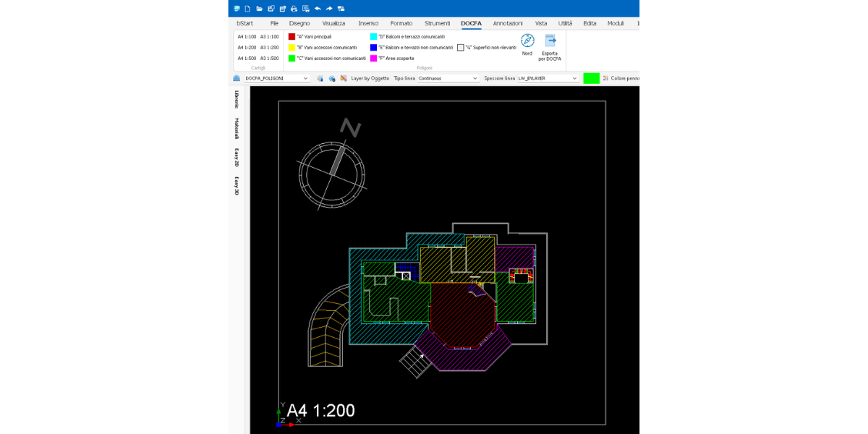Click the Colore penna palette icon
Viewport: 868px width, 434px height.
pos(606,78)
